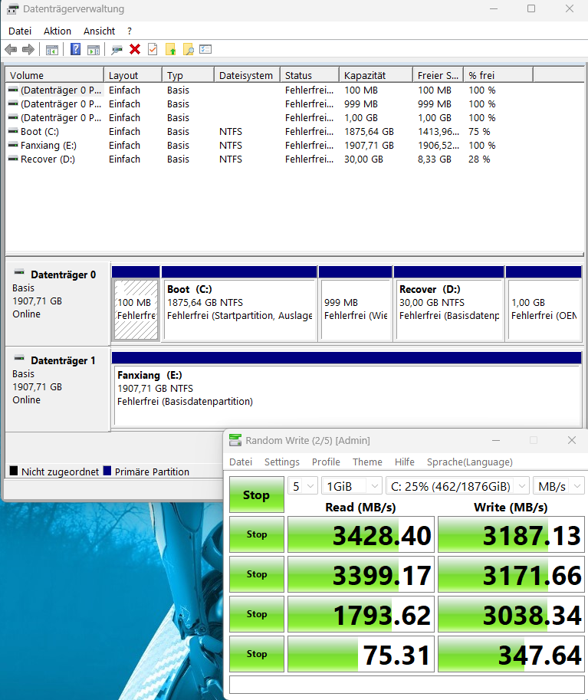Select Fanxiang (E:) row in volume list
The width and height of the screenshot is (588, 700).
point(48,146)
